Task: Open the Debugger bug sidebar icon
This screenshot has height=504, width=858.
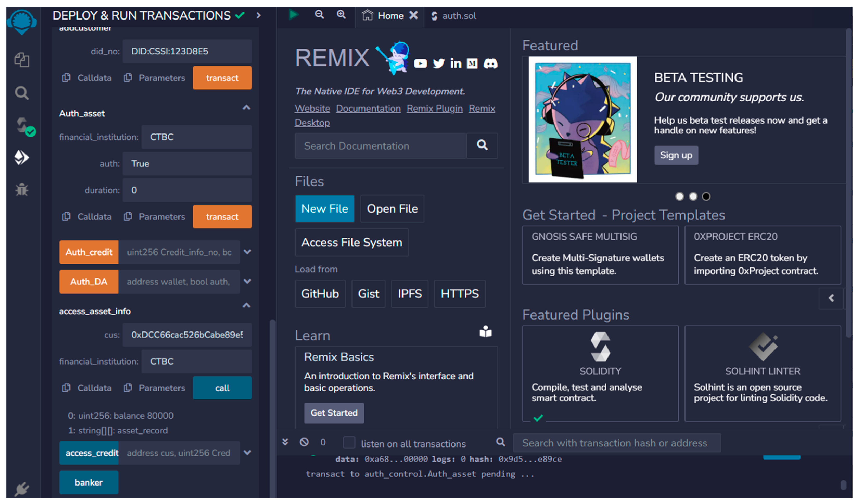Action: [22, 190]
